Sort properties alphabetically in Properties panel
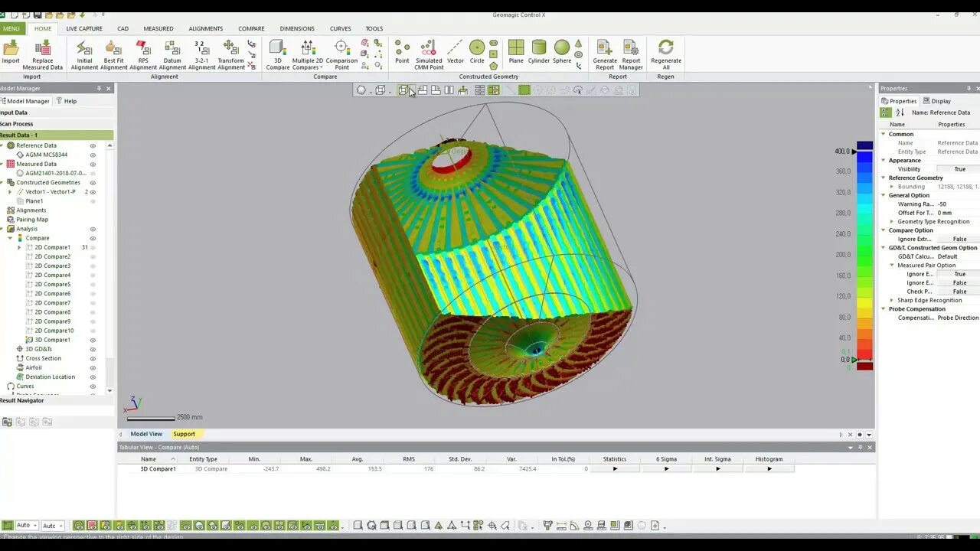 coord(900,112)
